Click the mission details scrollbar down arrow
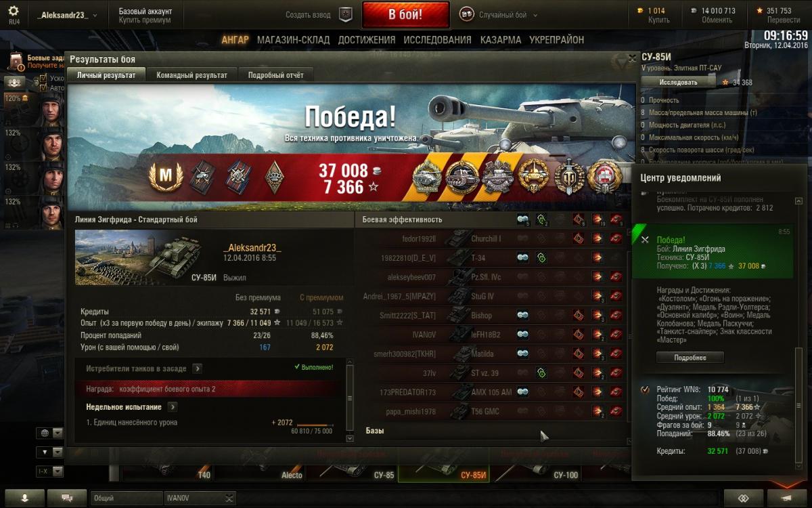Viewport: 812px width, 508px height. [349, 438]
